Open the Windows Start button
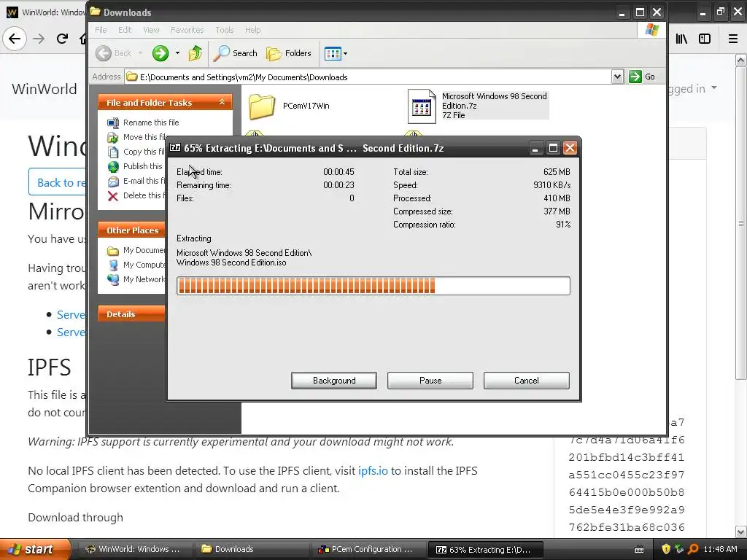747x560 pixels. pos(34,549)
